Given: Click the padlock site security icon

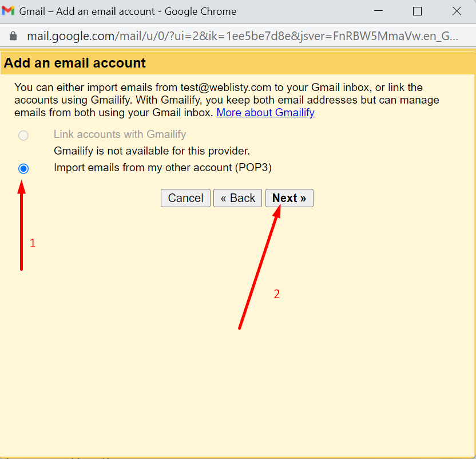Looking at the screenshot, I should tap(13, 36).
